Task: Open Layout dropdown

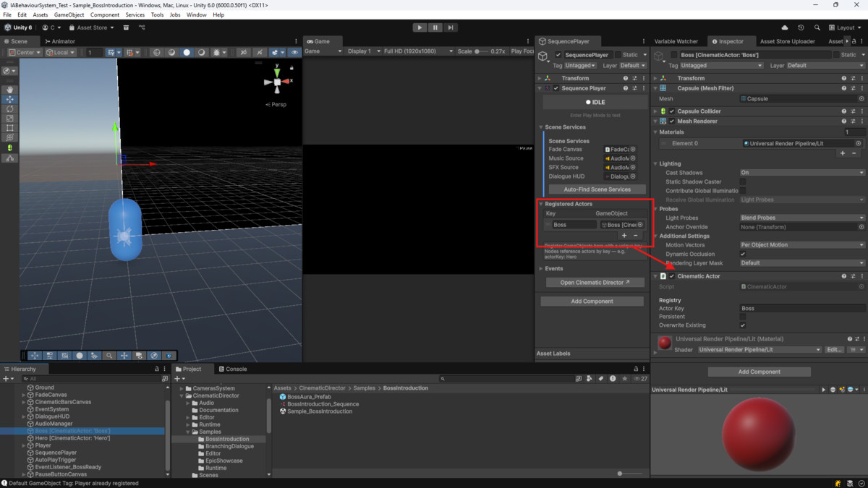Action: pos(846,27)
